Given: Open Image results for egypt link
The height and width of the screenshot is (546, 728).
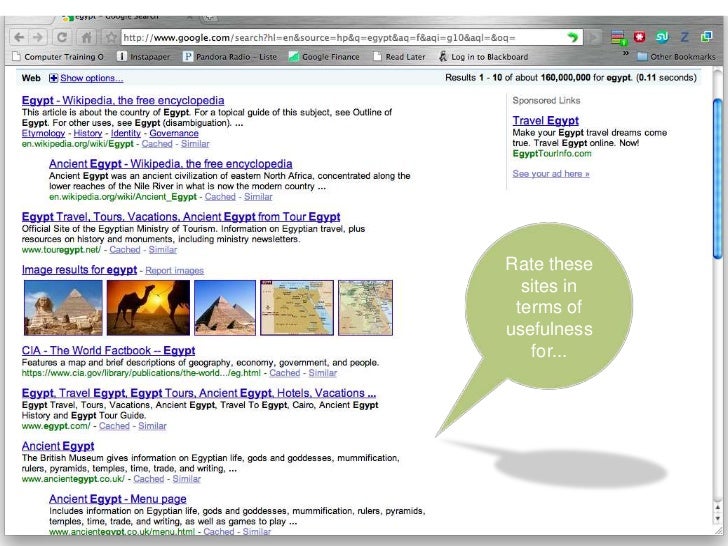Looking at the screenshot, I should click(x=79, y=270).
